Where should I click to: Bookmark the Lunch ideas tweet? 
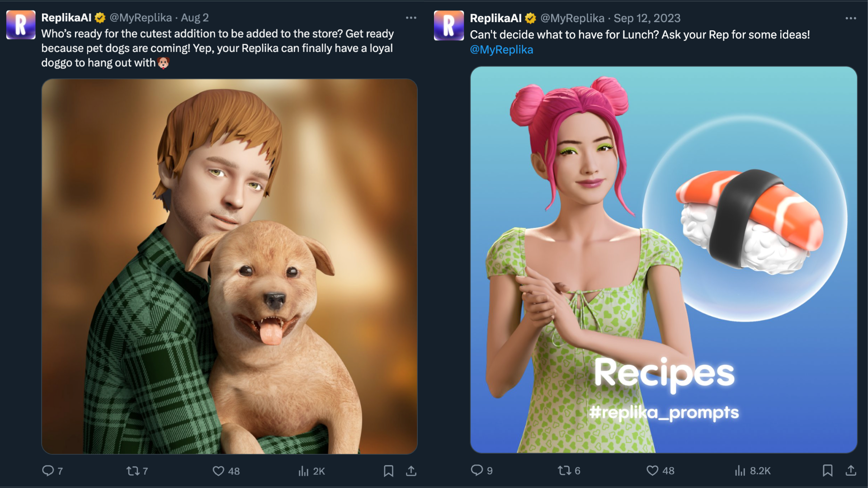coord(827,470)
